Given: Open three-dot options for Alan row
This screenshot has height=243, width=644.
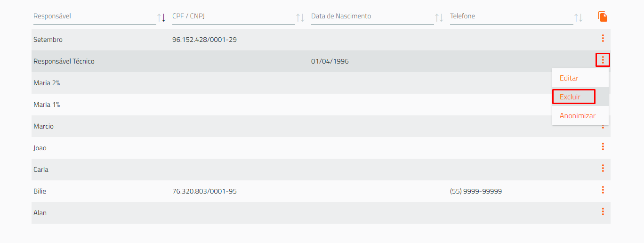Looking at the screenshot, I should tap(603, 211).
